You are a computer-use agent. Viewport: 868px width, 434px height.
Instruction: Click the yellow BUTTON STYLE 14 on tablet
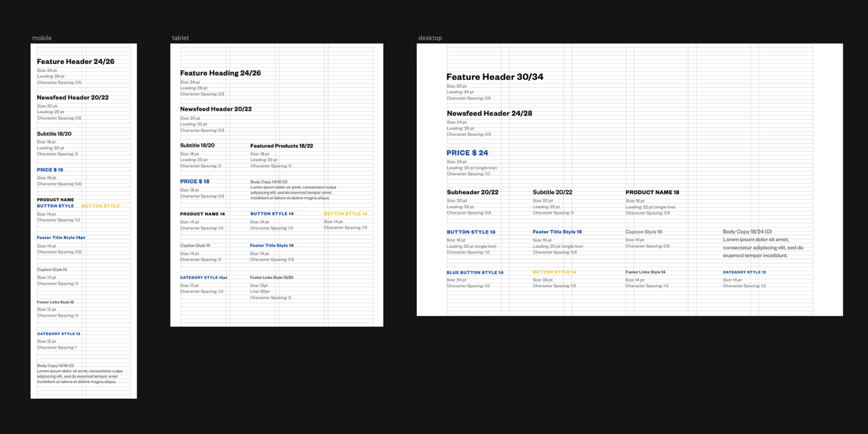point(345,214)
